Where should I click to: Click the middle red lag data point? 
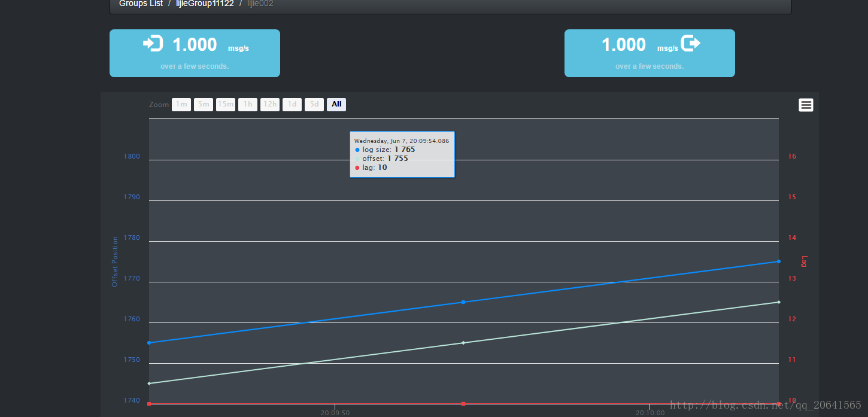coord(463,404)
